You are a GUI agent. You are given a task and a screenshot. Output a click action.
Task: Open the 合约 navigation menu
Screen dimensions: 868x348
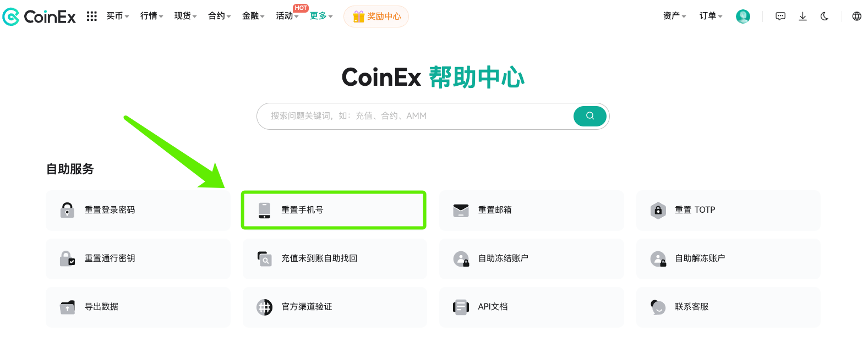(x=219, y=16)
